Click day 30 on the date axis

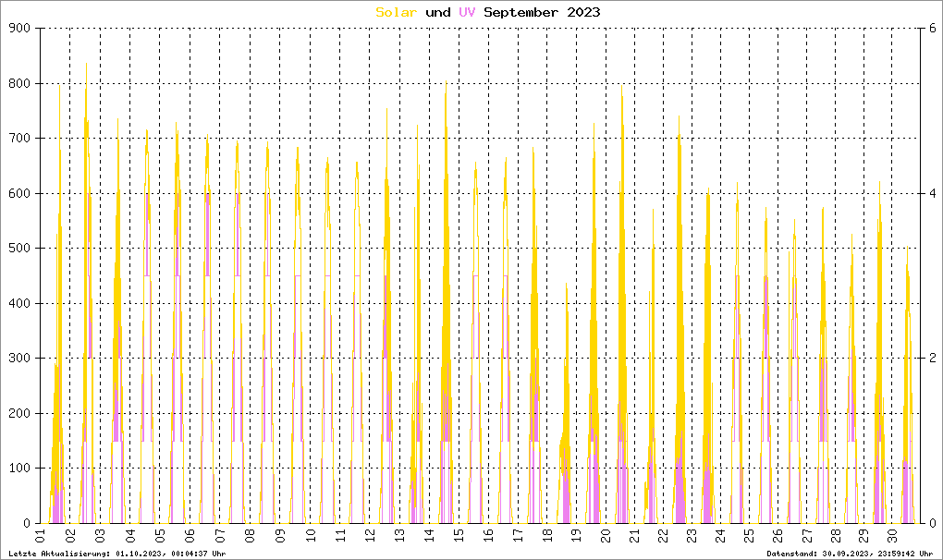click(x=892, y=536)
